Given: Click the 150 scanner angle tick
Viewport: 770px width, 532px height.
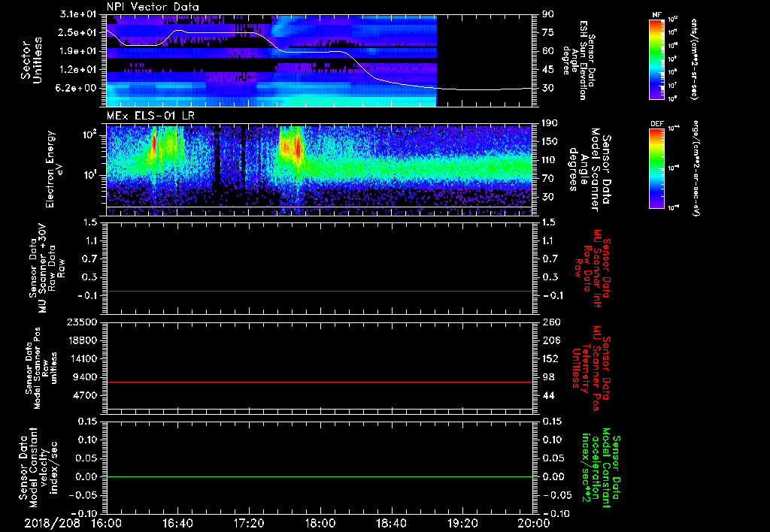Looking at the screenshot, I should (x=550, y=141).
